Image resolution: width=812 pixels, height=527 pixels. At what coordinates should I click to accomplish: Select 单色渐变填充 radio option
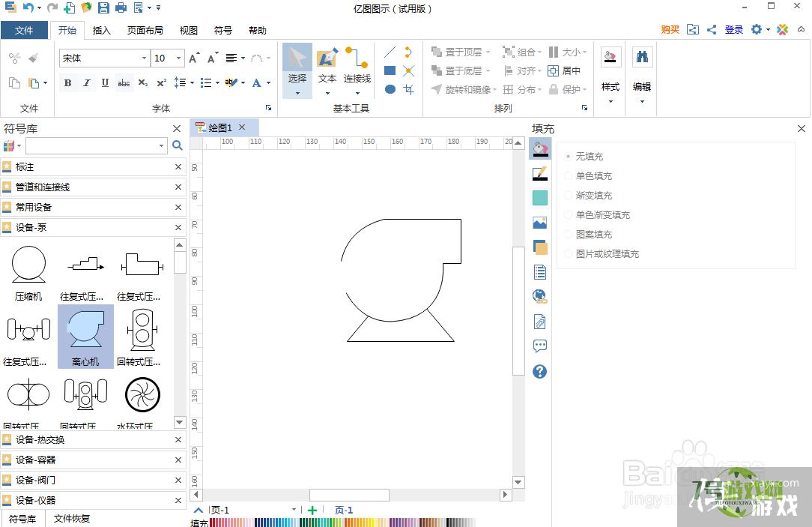click(x=597, y=214)
